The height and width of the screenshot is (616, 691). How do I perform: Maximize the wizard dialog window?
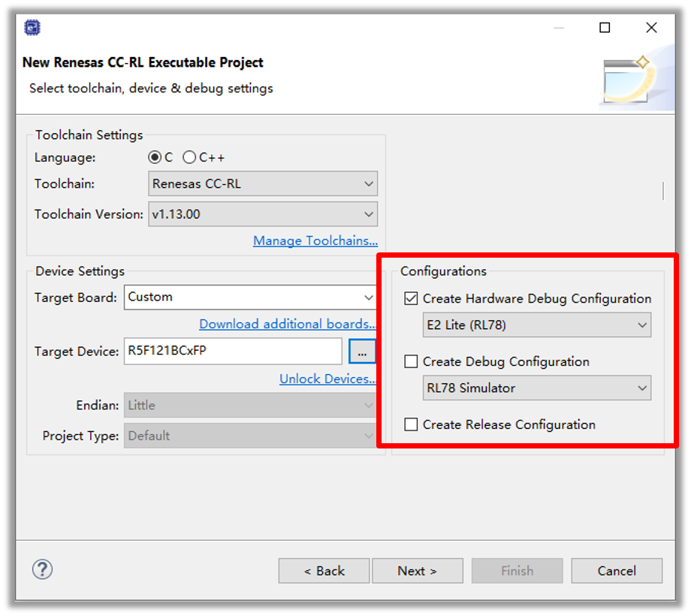(605, 28)
